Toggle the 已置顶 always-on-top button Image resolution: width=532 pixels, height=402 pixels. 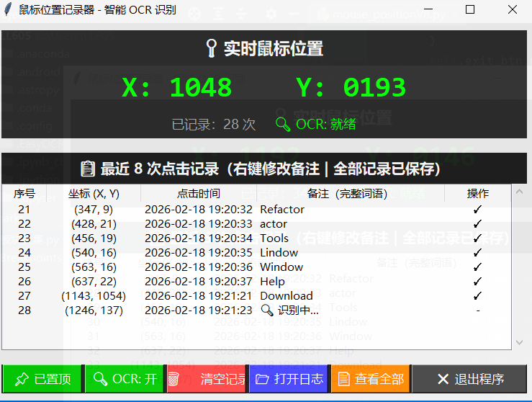click(42, 379)
